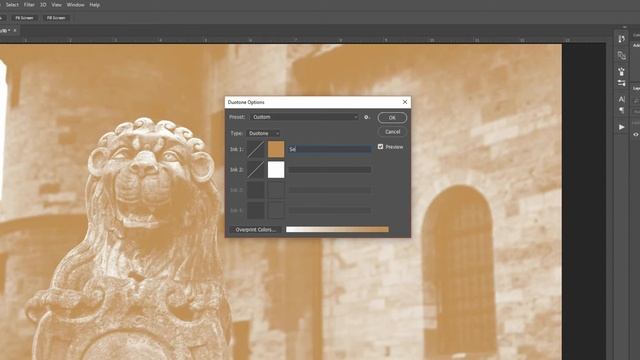This screenshot has height=360, width=640.
Task: Open the Brush Settings panel icon
Action: point(621,72)
